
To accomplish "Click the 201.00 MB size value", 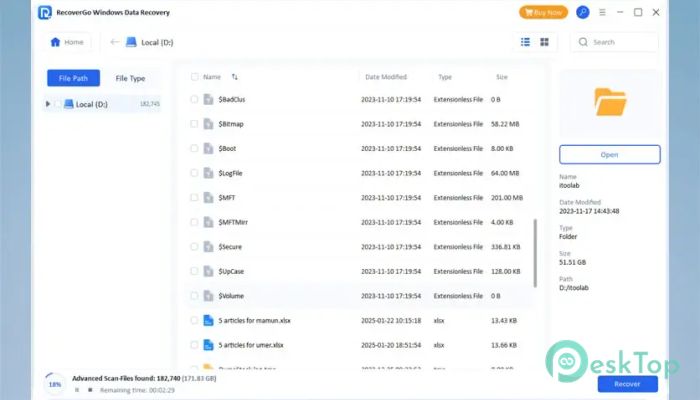I will (507, 198).
